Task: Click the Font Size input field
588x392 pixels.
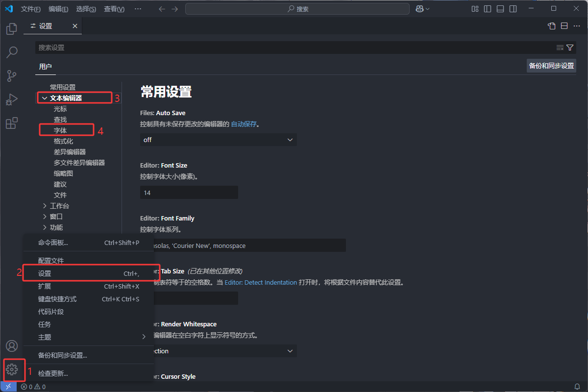Action: [x=189, y=193]
